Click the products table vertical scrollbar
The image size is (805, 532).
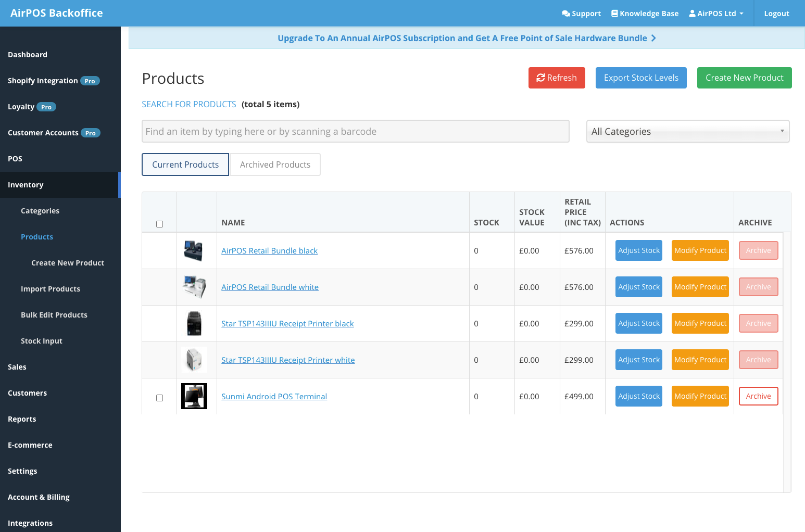coord(787,362)
